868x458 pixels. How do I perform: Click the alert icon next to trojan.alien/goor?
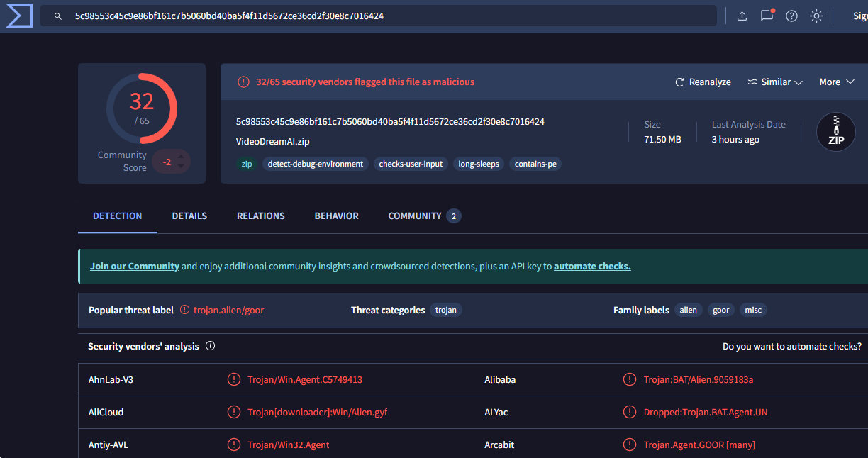click(185, 310)
